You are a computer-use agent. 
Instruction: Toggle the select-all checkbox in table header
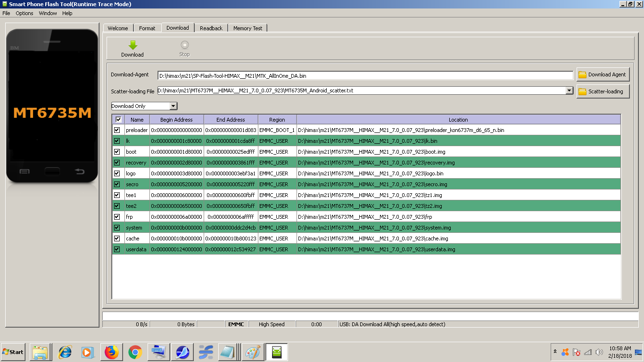pos(118,119)
